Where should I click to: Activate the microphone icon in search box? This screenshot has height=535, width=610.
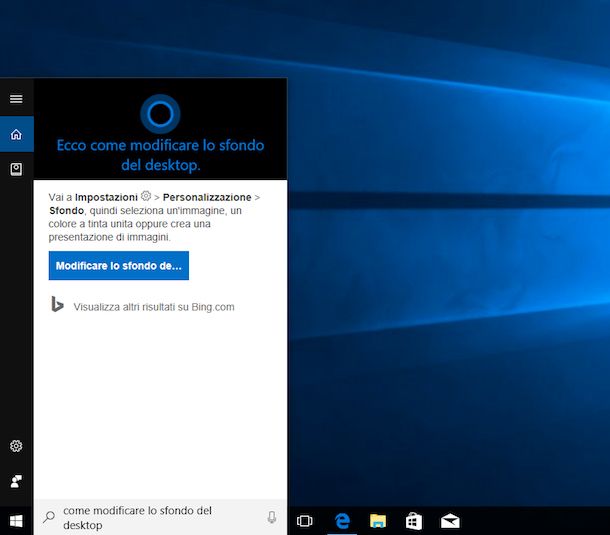(271, 517)
